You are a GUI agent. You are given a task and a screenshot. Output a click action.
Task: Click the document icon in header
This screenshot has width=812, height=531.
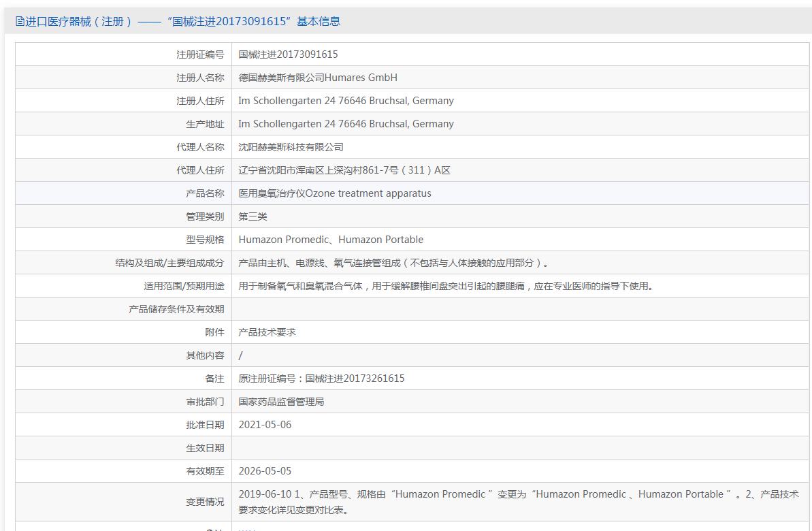pos(20,21)
